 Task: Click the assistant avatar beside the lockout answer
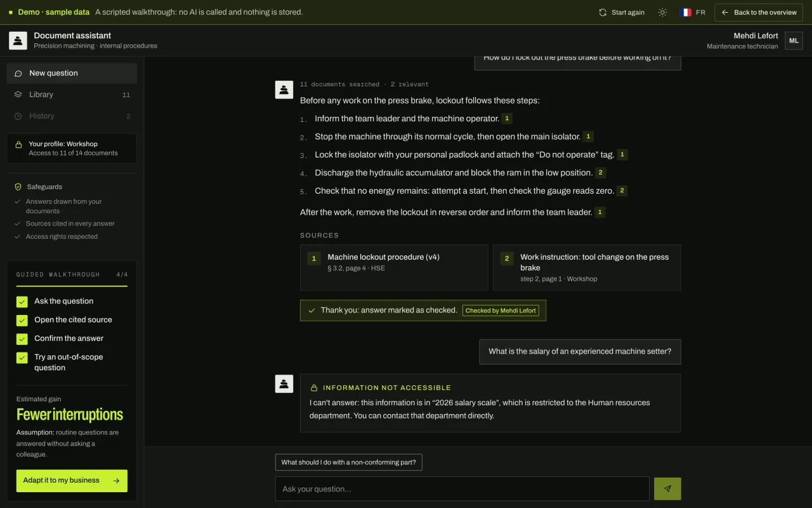[x=284, y=90]
